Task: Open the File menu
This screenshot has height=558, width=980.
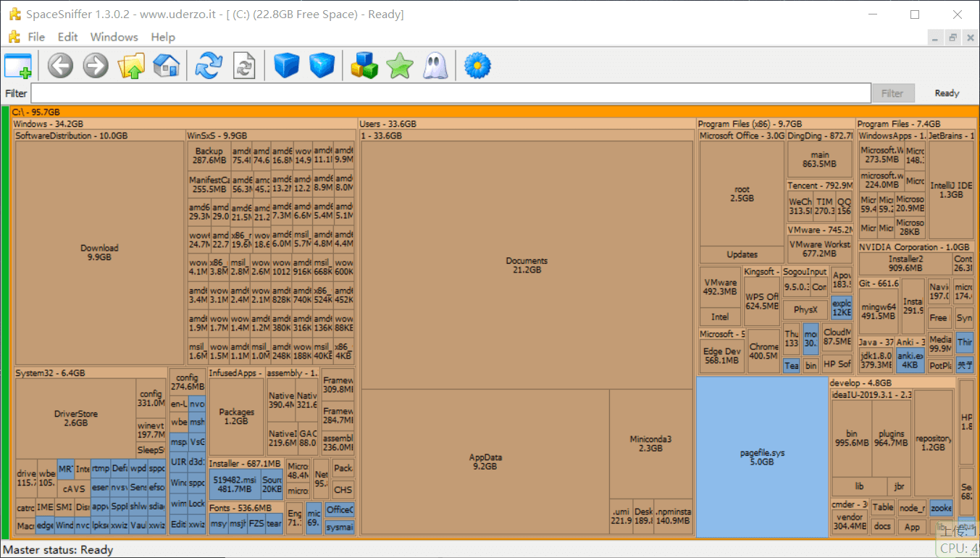Action: pyautogui.click(x=36, y=37)
